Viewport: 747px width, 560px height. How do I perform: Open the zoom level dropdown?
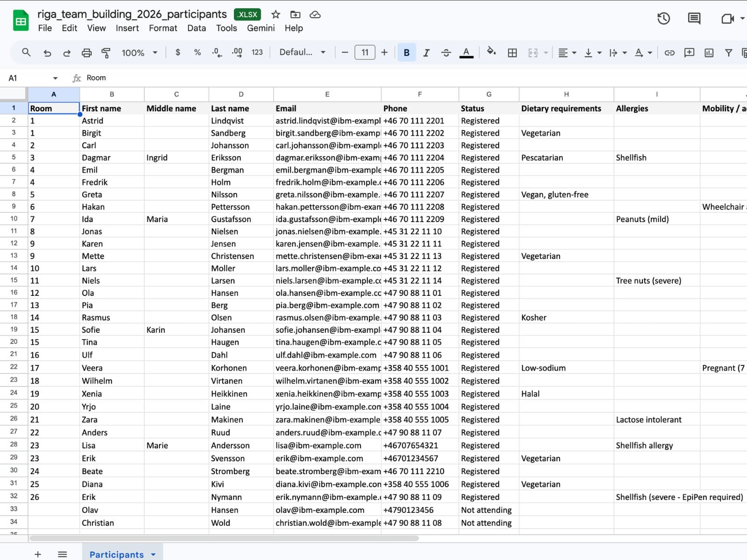[139, 52]
